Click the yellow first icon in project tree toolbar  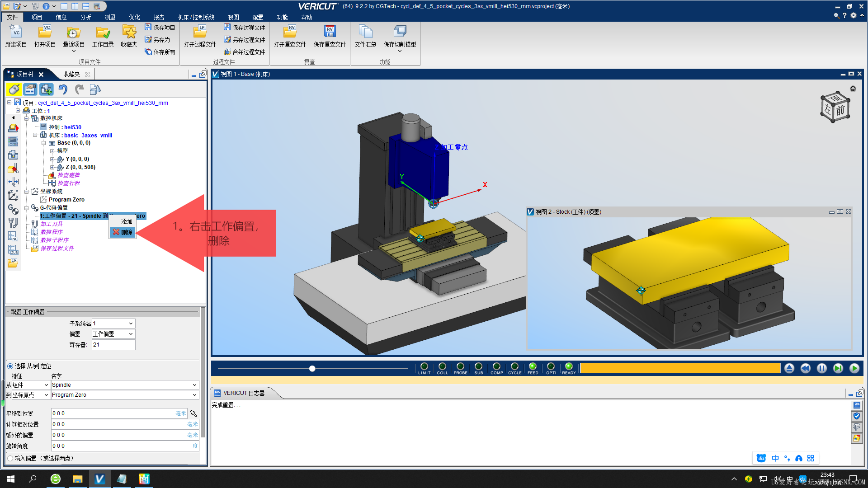click(14, 89)
